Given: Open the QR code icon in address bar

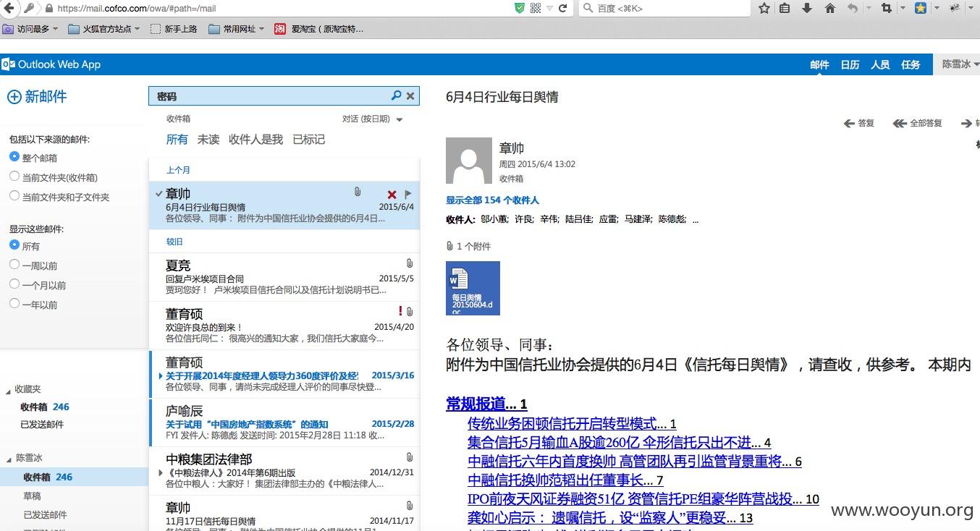Looking at the screenshot, I should tap(536, 8).
